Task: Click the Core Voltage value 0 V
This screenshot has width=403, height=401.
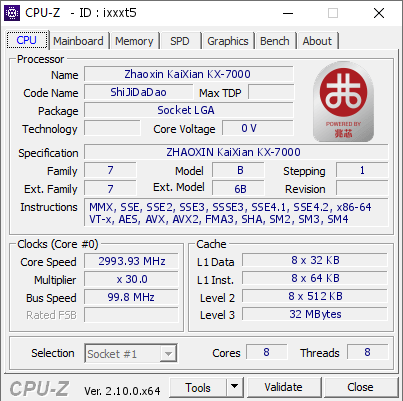Action: pos(258,128)
